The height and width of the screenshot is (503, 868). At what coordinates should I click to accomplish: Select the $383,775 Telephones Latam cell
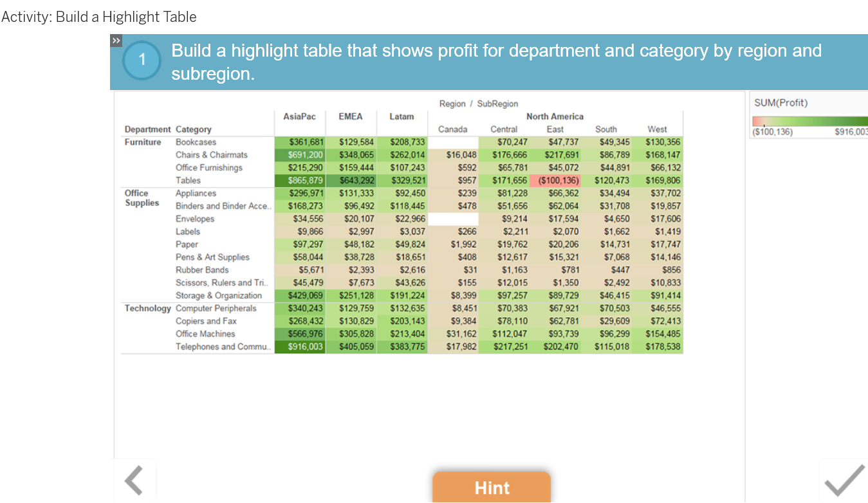(402, 347)
